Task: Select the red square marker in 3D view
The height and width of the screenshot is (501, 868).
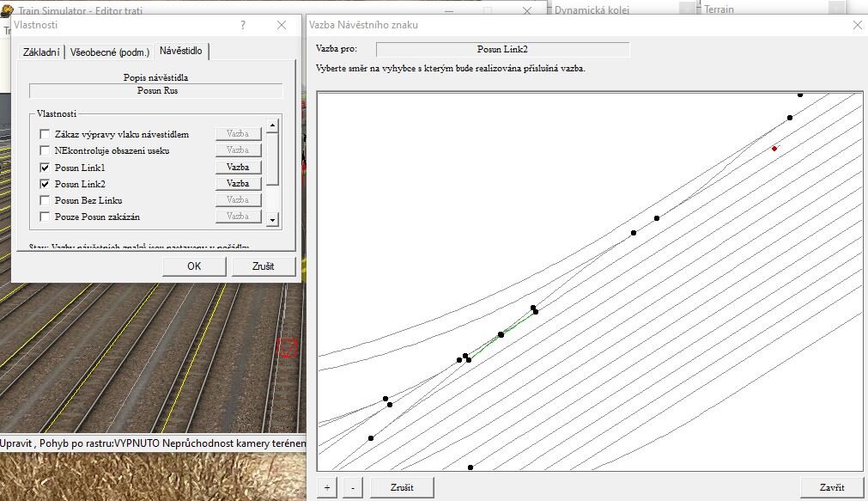Action: [x=288, y=347]
